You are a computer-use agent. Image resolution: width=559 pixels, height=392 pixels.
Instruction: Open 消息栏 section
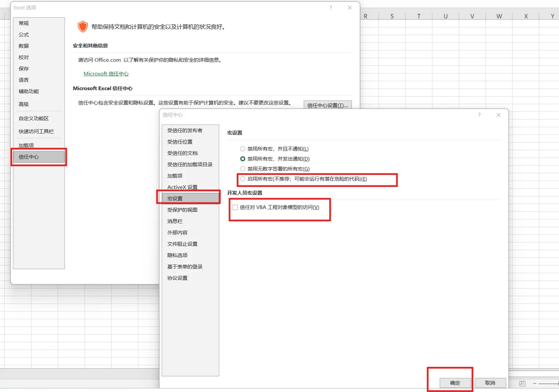click(x=190, y=221)
